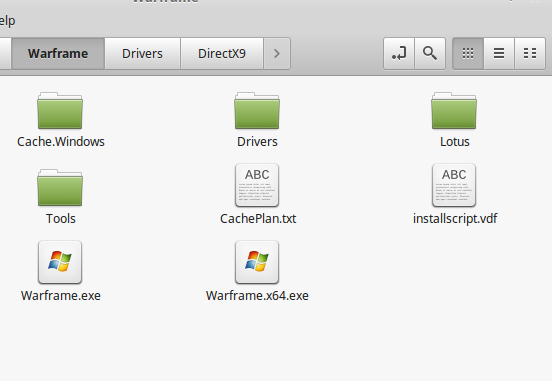This screenshot has height=381, width=552.
Task: Open the Cache.Windows folder icon
Action: click(60, 111)
